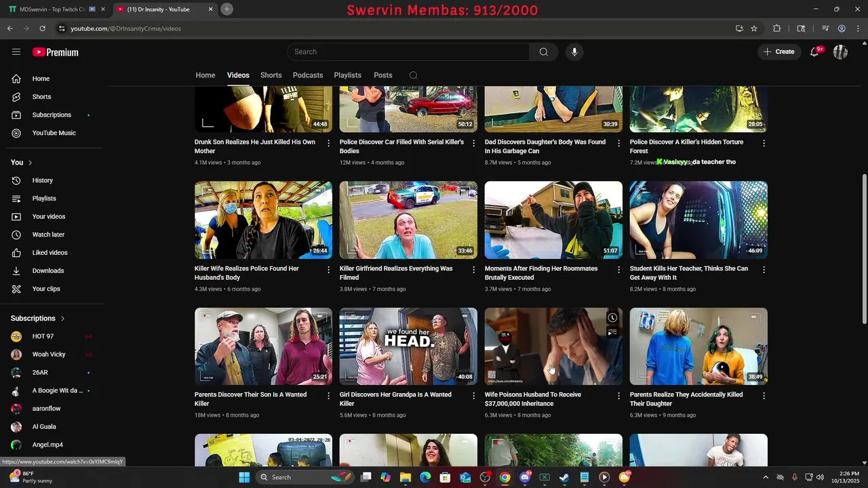
Task: Click the browser address bar URL
Action: coord(125,28)
